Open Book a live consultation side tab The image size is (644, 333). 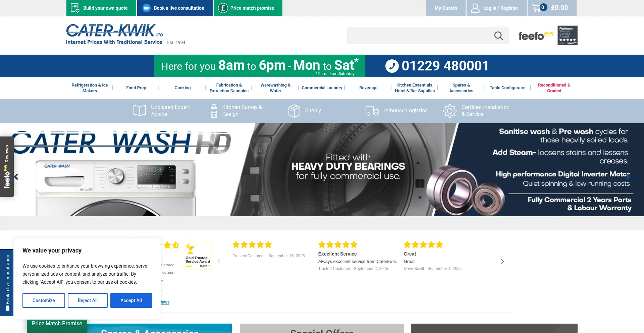coord(7,283)
